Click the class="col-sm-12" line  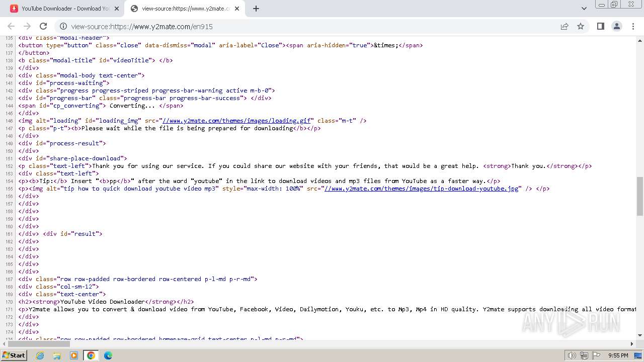coord(59,287)
